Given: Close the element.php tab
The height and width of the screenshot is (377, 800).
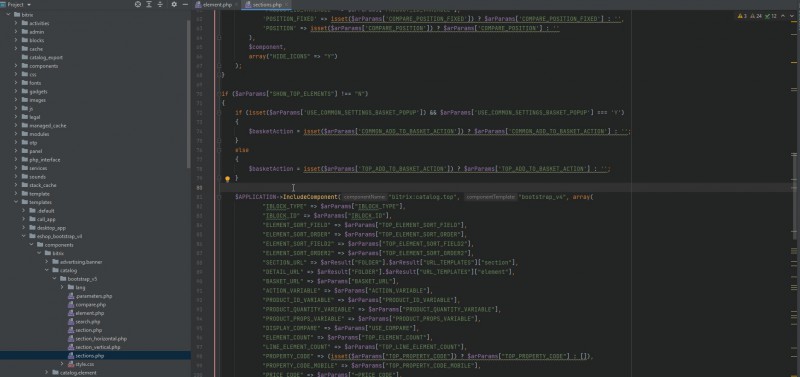Looking at the screenshot, I should (x=236, y=5).
